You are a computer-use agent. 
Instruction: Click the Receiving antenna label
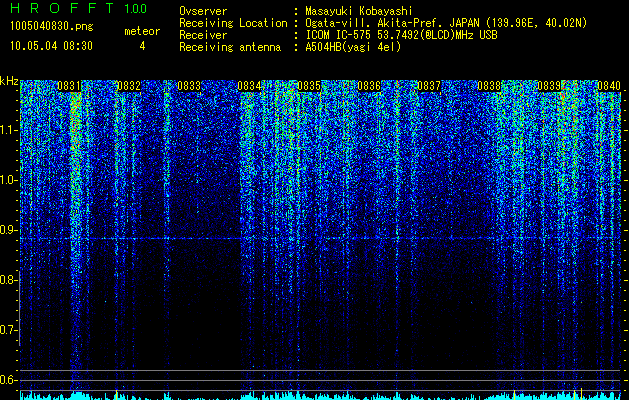click(x=230, y=47)
